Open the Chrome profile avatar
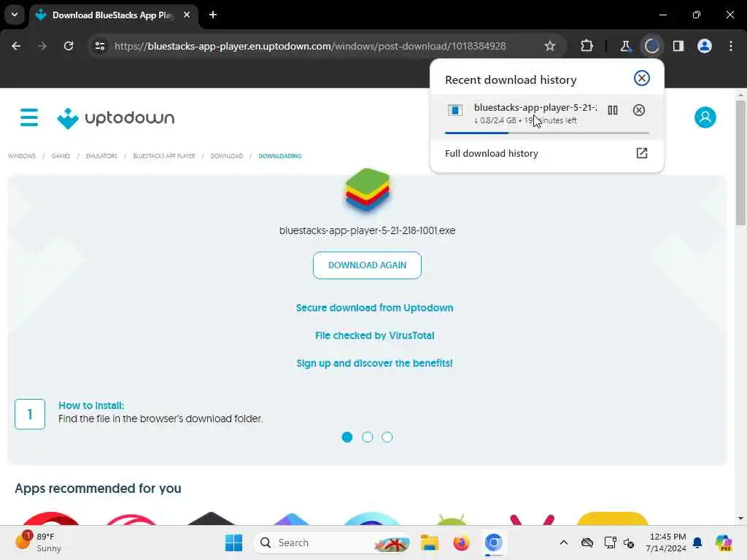This screenshot has height=560, width=747. (x=705, y=46)
